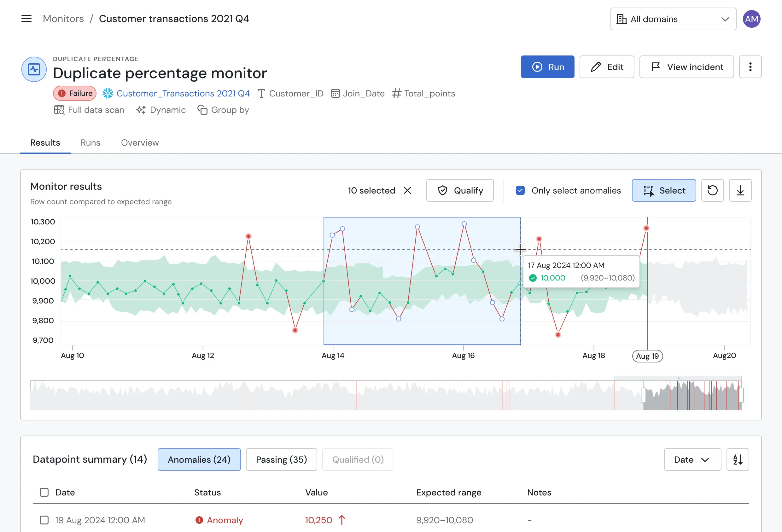Click the Run button

[547, 67]
